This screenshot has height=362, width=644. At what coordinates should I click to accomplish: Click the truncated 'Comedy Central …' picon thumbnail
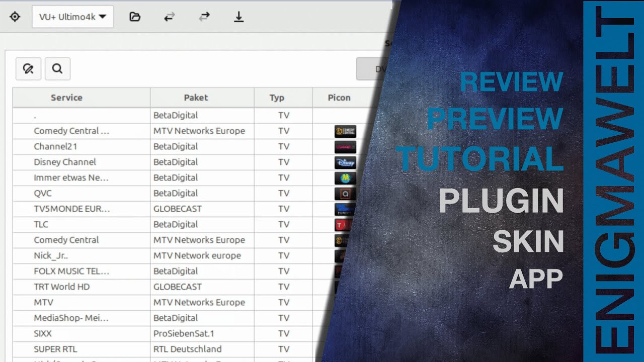[345, 131]
